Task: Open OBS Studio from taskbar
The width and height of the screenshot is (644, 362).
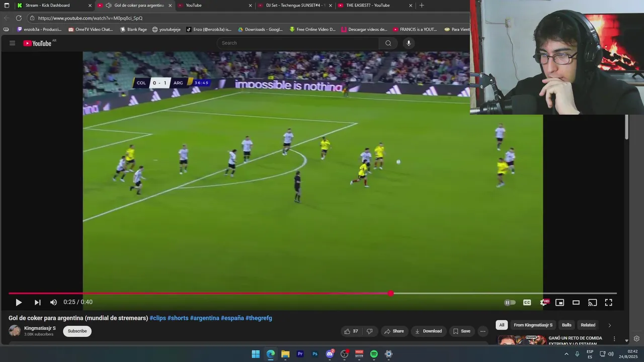Action: pyautogui.click(x=345, y=354)
